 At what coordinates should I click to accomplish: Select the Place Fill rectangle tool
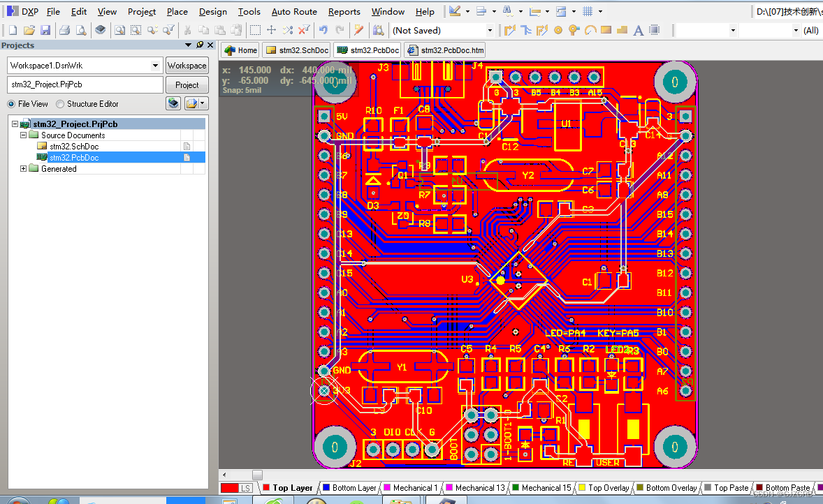pyautogui.click(x=606, y=31)
